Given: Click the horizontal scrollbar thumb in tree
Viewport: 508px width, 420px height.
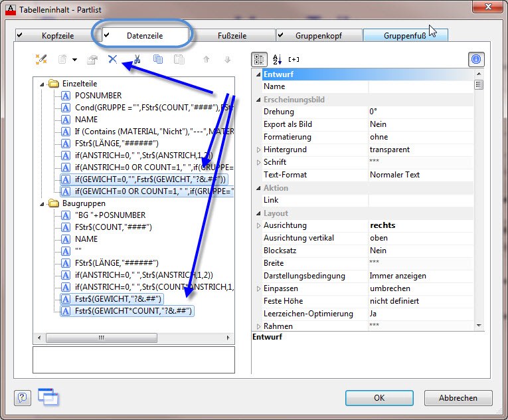Looking at the screenshot, I should pyautogui.click(x=102, y=338).
